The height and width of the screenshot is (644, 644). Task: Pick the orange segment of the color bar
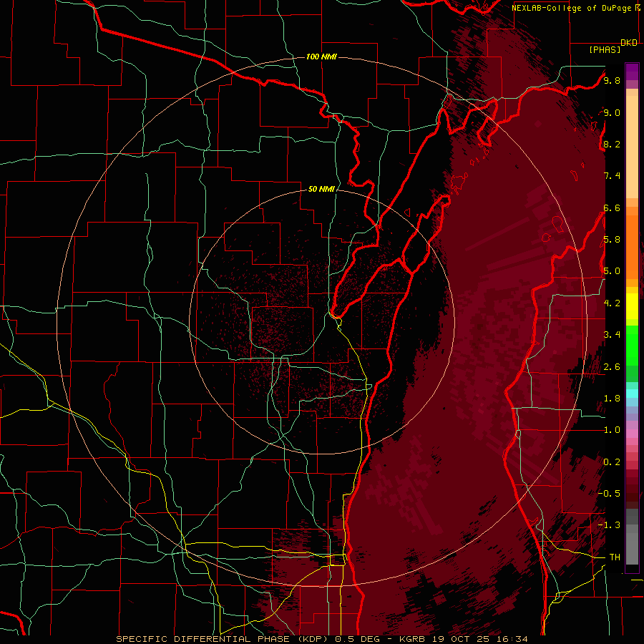(632, 248)
